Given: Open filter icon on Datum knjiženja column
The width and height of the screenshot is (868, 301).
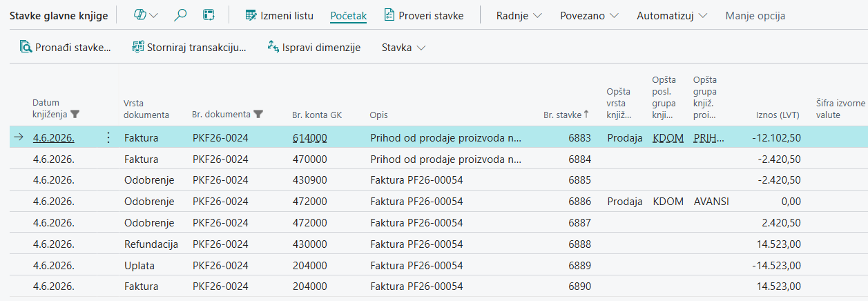Looking at the screenshot, I should (x=75, y=115).
